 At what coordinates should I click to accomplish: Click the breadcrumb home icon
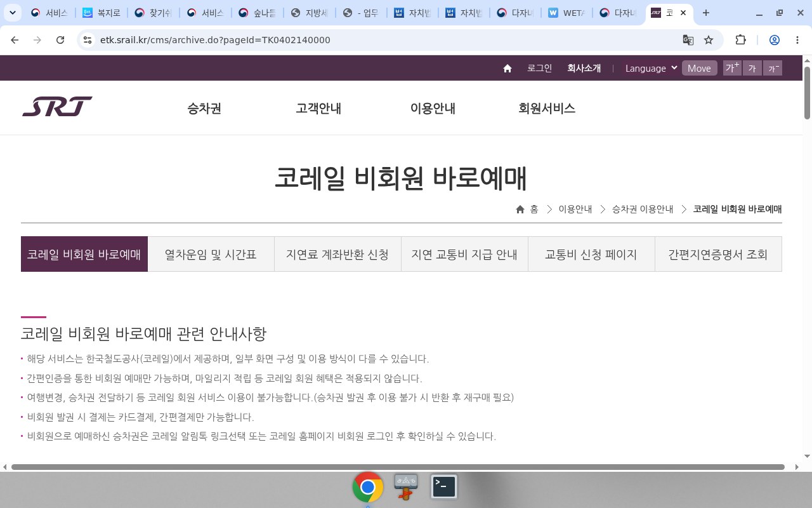(x=520, y=210)
